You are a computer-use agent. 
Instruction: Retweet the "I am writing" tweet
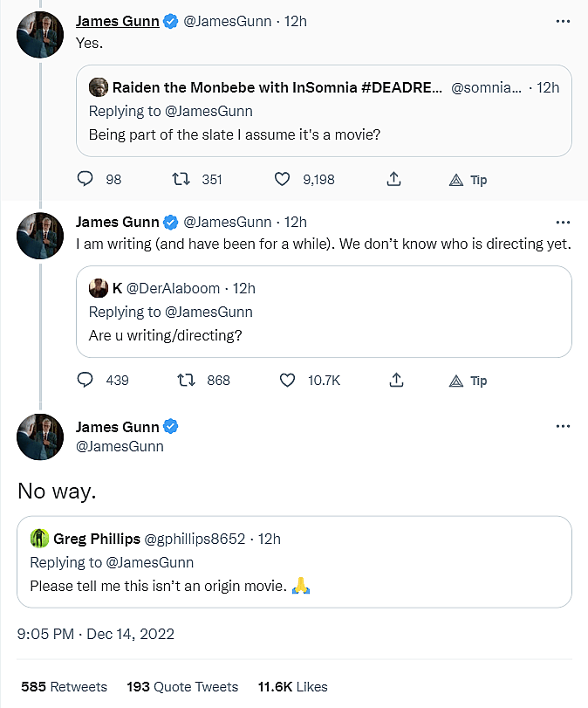[x=186, y=380]
